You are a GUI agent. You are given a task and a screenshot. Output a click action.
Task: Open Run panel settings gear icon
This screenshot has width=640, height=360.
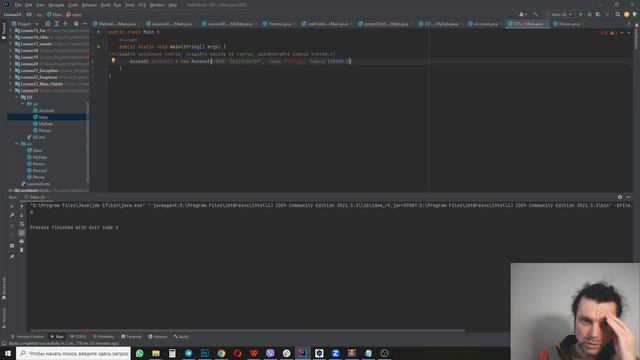click(x=620, y=197)
